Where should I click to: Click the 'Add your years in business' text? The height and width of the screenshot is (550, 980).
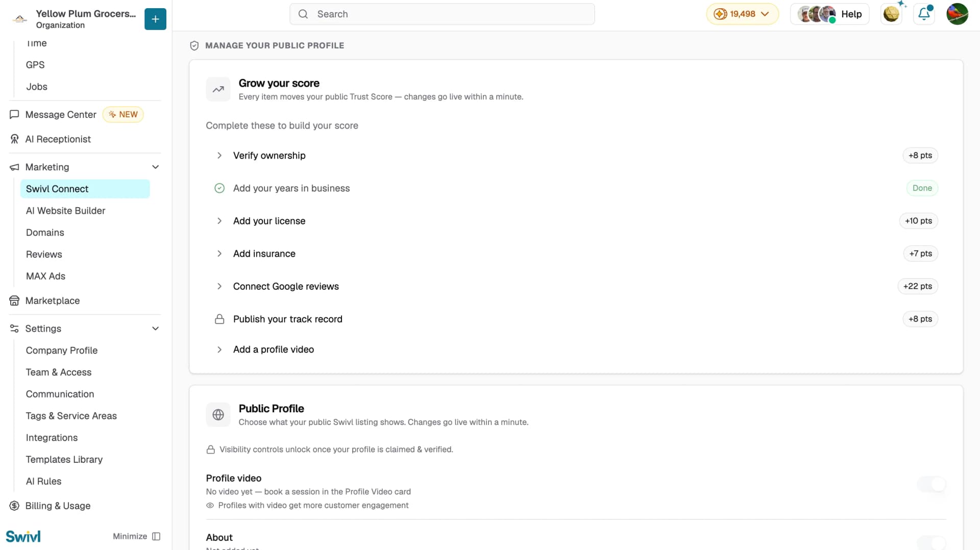pyautogui.click(x=291, y=188)
